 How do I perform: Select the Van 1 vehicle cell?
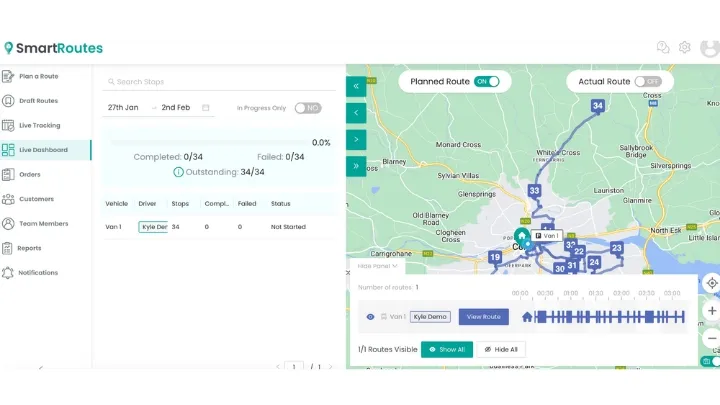tap(113, 227)
